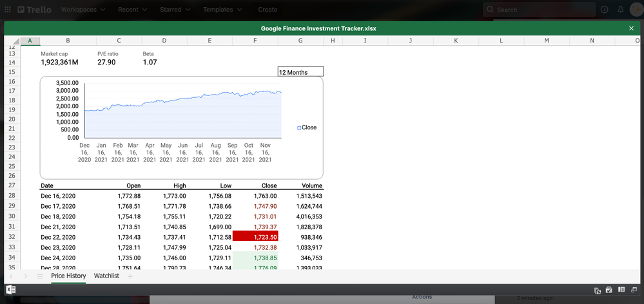Open Trello notifications bell
This screenshot has width=644, height=304.
pyautogui.click(x=620, y=10)
